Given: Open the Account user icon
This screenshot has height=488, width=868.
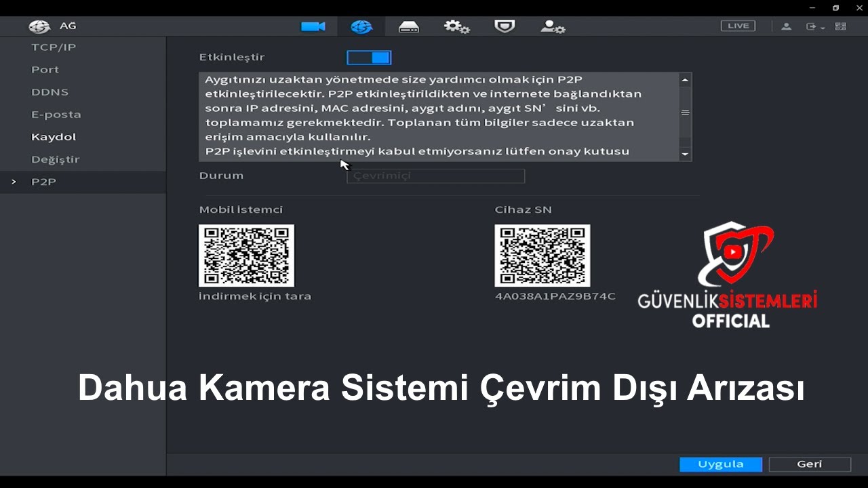Looking at the screenshot, I should (x=553, y=26).
